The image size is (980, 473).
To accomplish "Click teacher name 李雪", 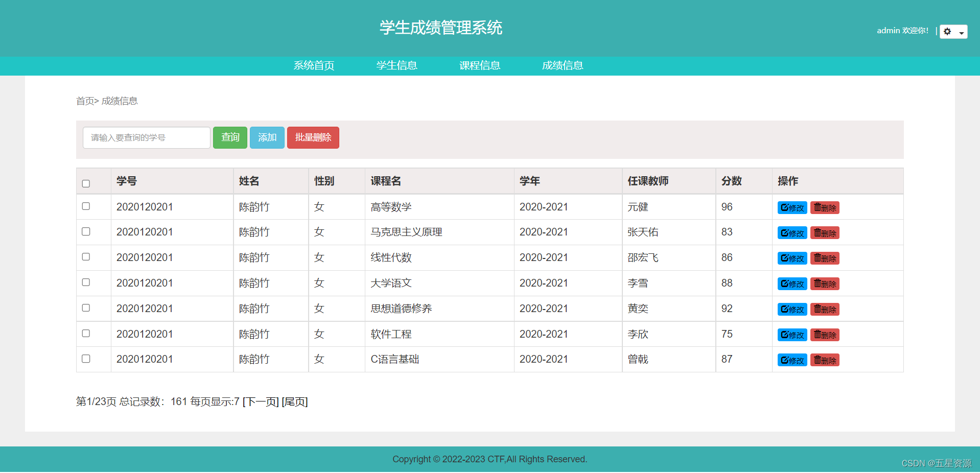I will 638,283.
